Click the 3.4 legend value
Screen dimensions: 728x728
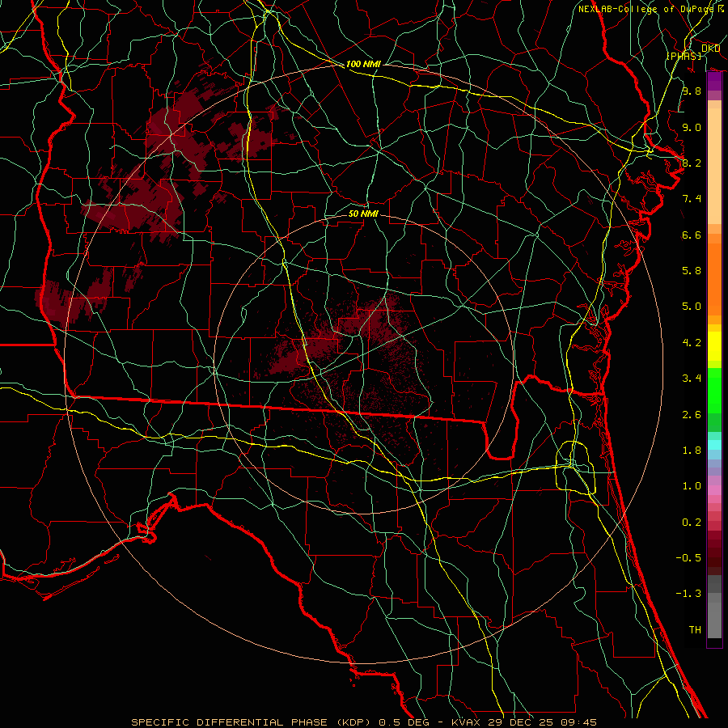tap(692, 379)
